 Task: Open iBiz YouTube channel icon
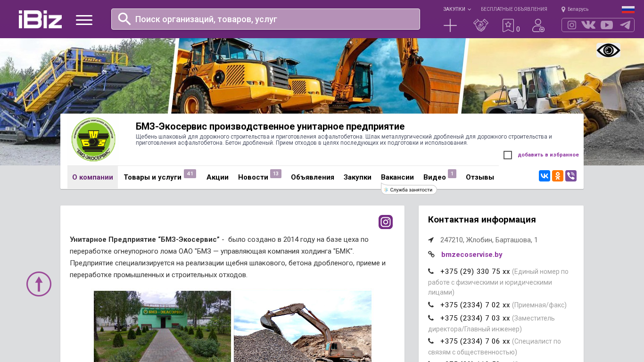tap(607, 25)
